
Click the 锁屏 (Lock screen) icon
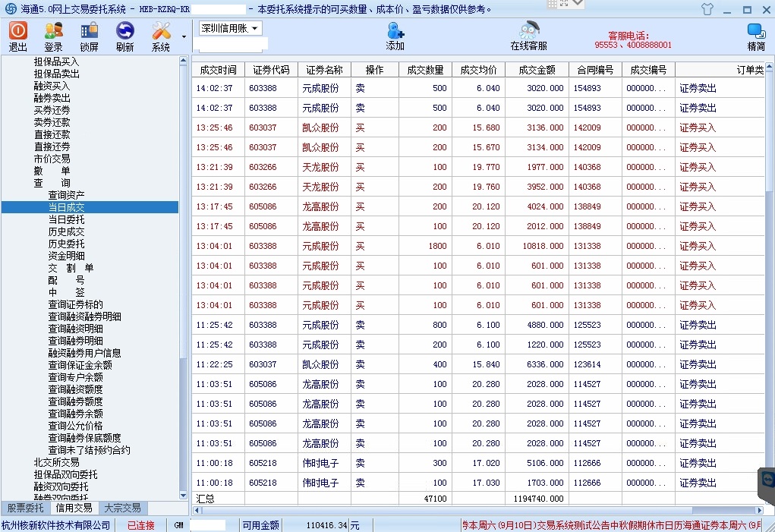(89, 36)
